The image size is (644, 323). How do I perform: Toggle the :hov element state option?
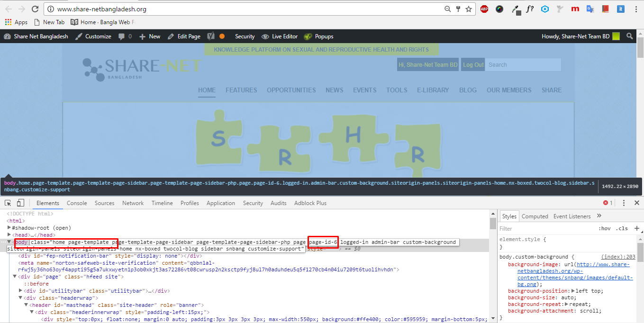point(605,228)
